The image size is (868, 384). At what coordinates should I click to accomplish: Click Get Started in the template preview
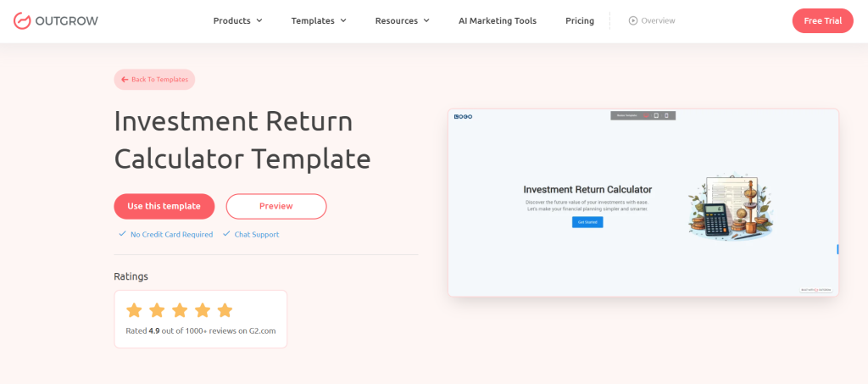point(587,222)
